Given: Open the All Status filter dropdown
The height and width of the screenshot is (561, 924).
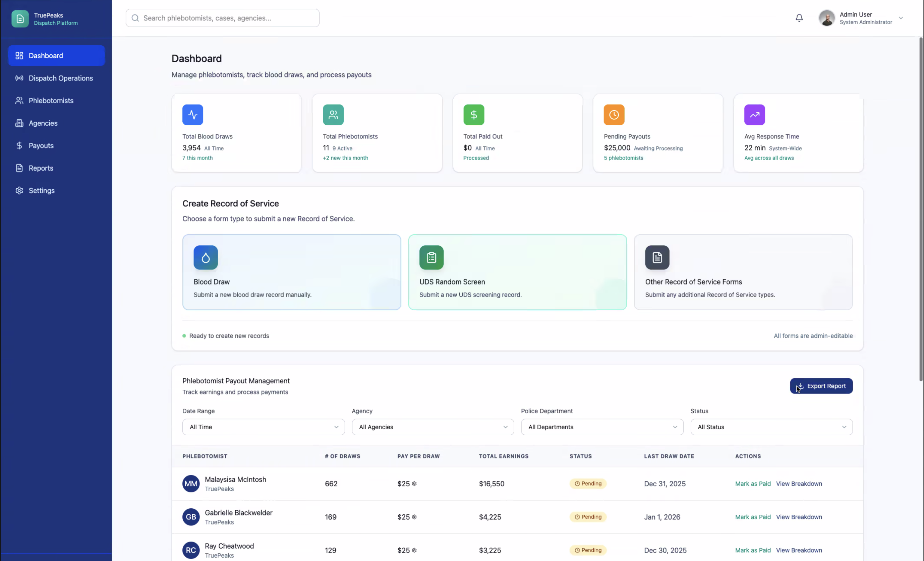Looking at the screenshot, I should coord(771,427).
